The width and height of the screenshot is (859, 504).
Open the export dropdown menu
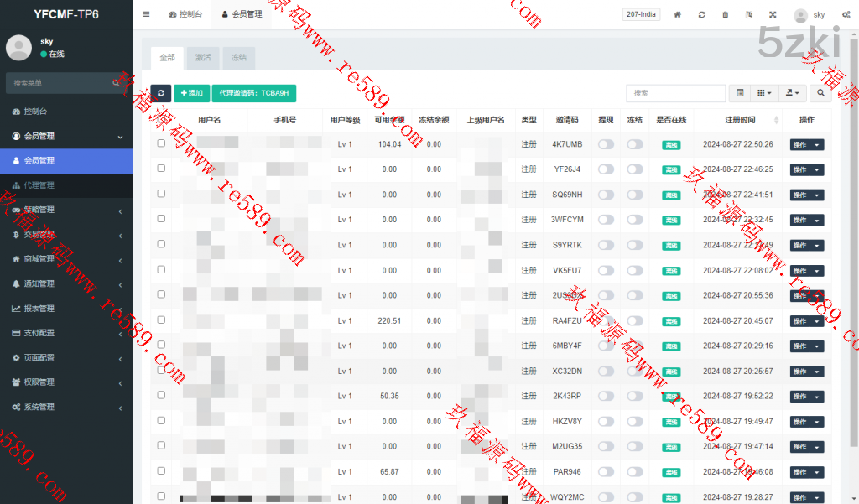coord(792,93)
